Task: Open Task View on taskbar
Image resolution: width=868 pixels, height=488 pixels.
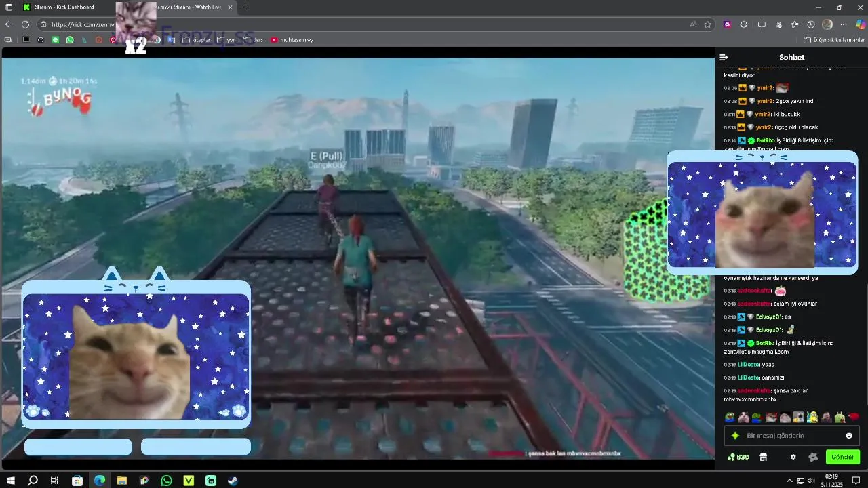Action: coord(54,481)
